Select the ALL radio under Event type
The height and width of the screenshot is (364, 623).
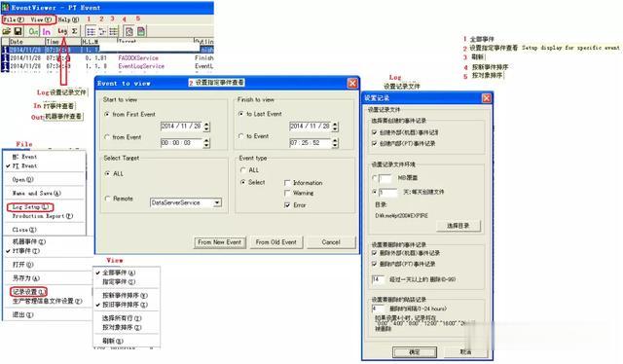242,170
